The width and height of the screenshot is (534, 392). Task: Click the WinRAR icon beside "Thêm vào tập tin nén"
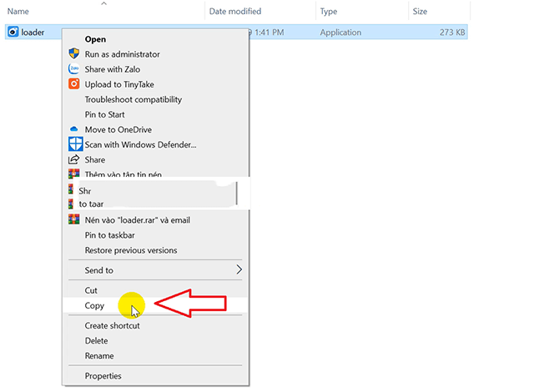coord(74,174)
